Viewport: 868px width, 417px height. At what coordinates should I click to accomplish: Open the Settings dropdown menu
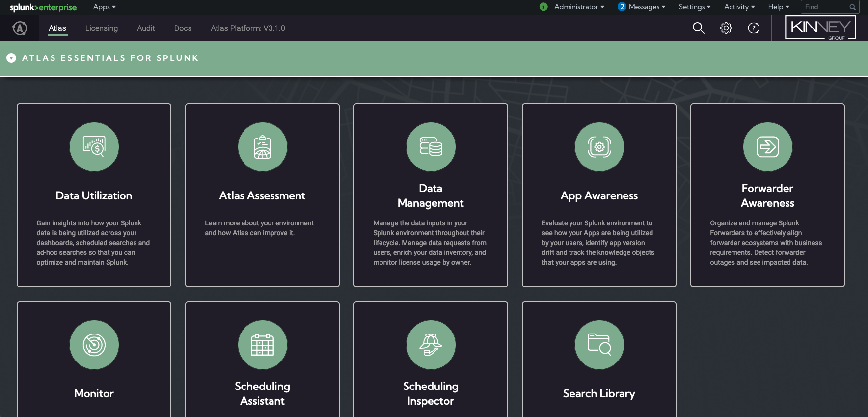click(695, 7)
